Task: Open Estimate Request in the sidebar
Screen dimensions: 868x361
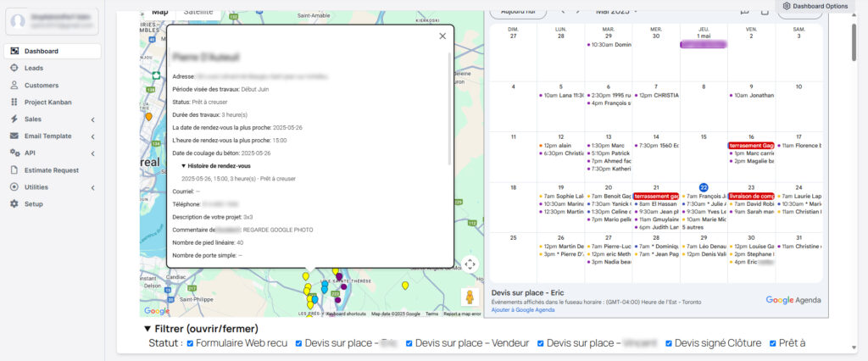Action: (51, 169)
